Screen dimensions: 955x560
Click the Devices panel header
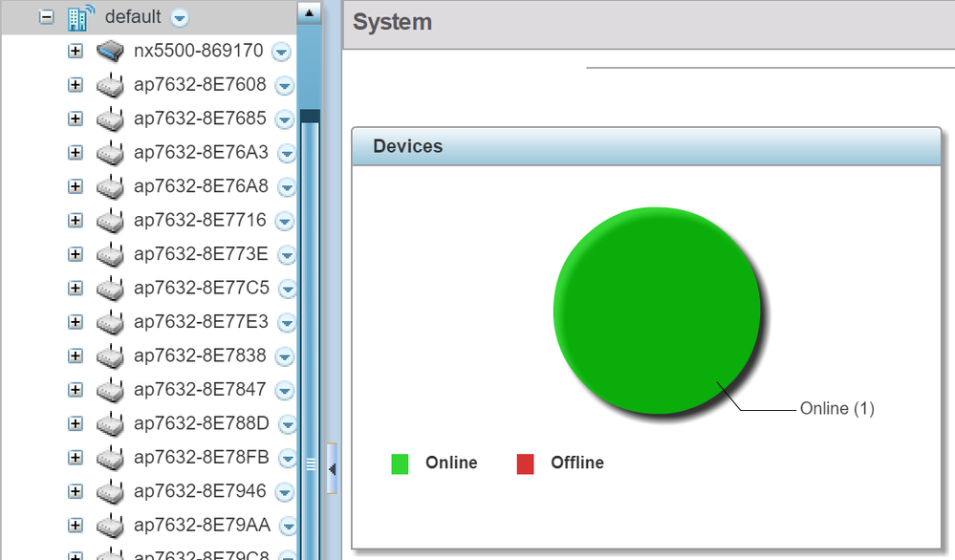(x=646, y=147)
